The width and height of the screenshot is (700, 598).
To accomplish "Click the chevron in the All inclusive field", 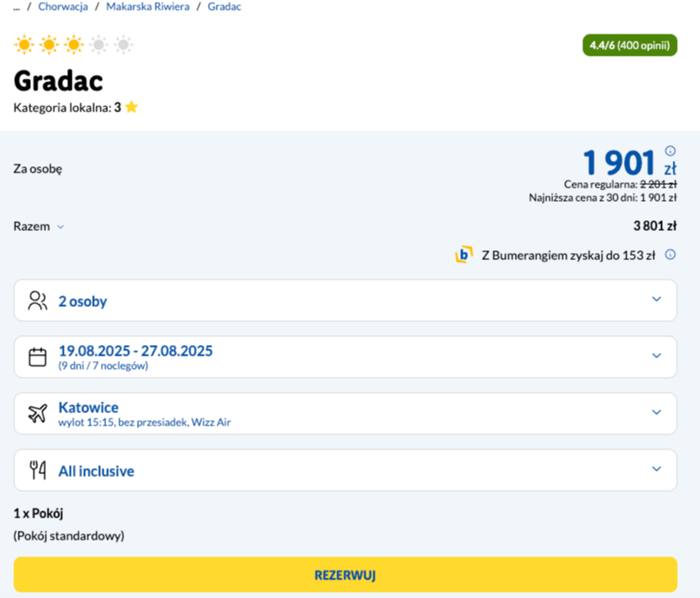I will pos(657,469).
